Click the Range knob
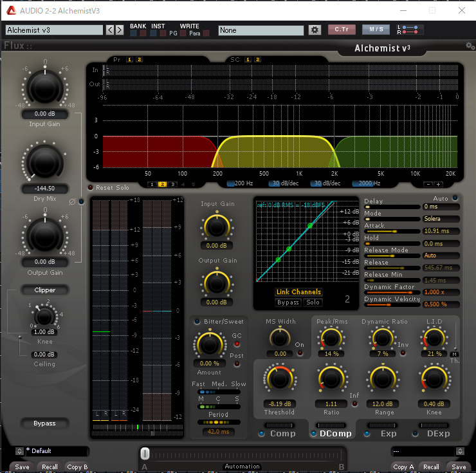476x473 pixels. 383,379
